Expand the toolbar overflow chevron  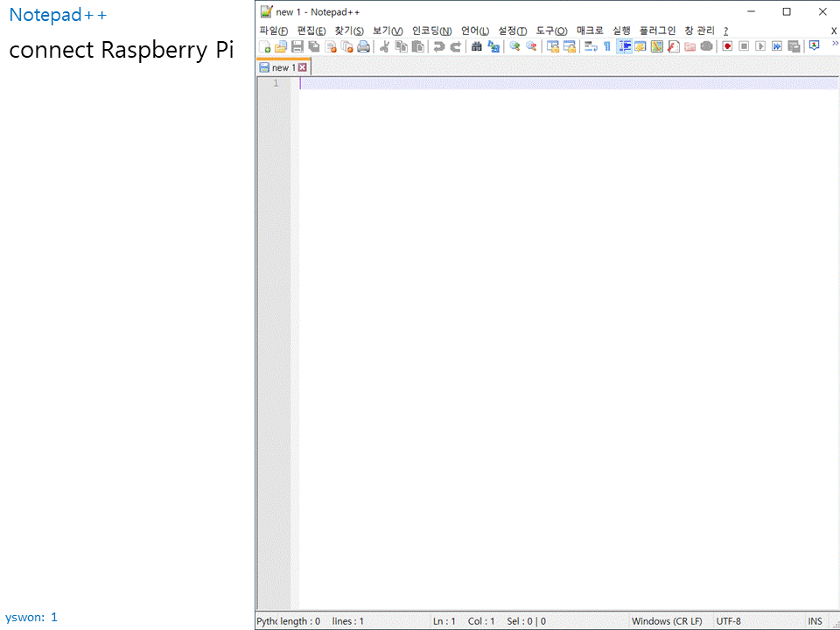tap(835, 44)
